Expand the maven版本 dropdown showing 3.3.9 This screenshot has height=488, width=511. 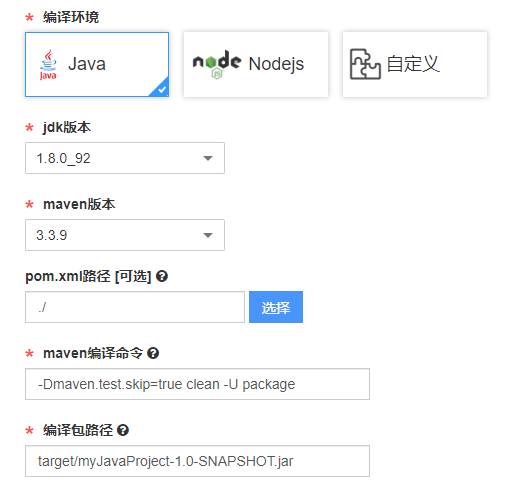[125, 235]
